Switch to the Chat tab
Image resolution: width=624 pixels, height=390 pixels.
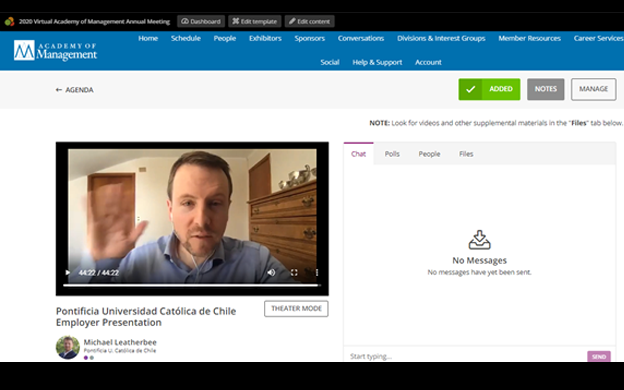point(358,154)
